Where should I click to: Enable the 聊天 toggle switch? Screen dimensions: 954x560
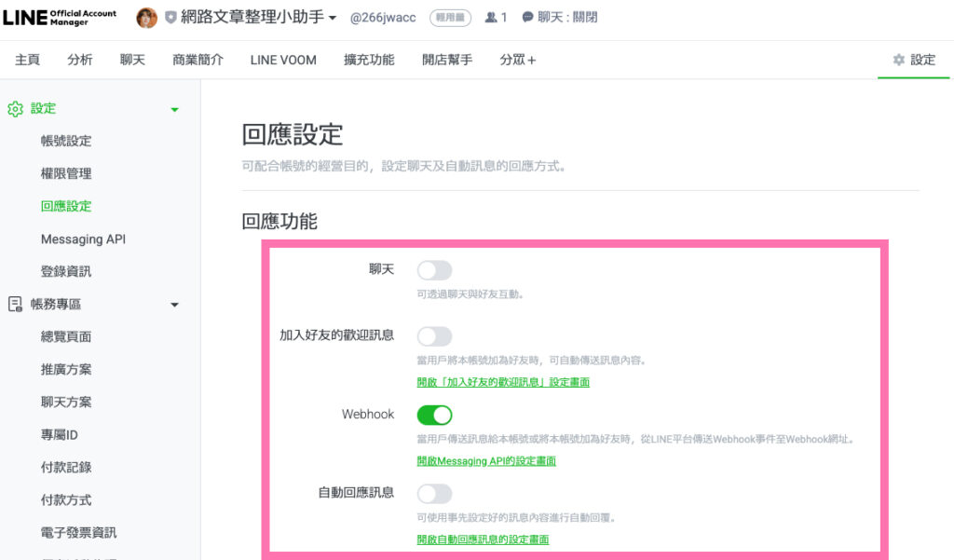coord(434,270)
